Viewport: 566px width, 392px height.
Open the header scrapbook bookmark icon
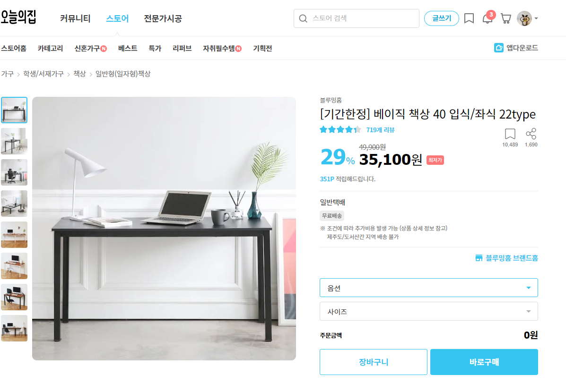coord(469,18)
